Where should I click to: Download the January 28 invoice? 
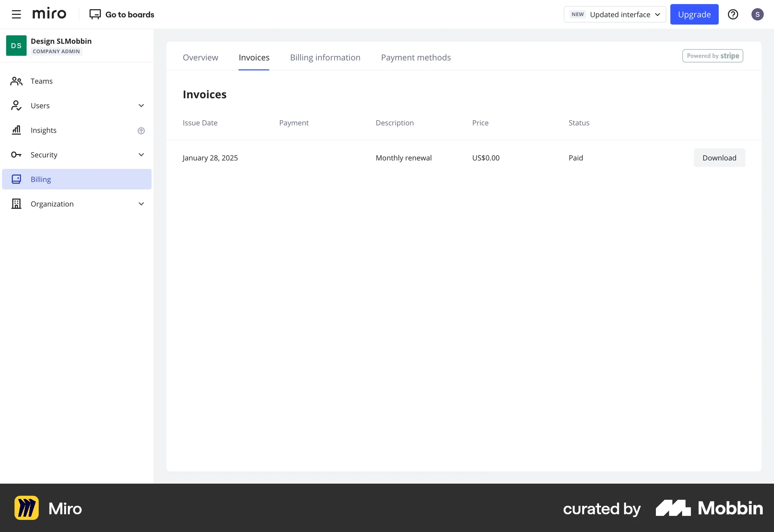719,158
